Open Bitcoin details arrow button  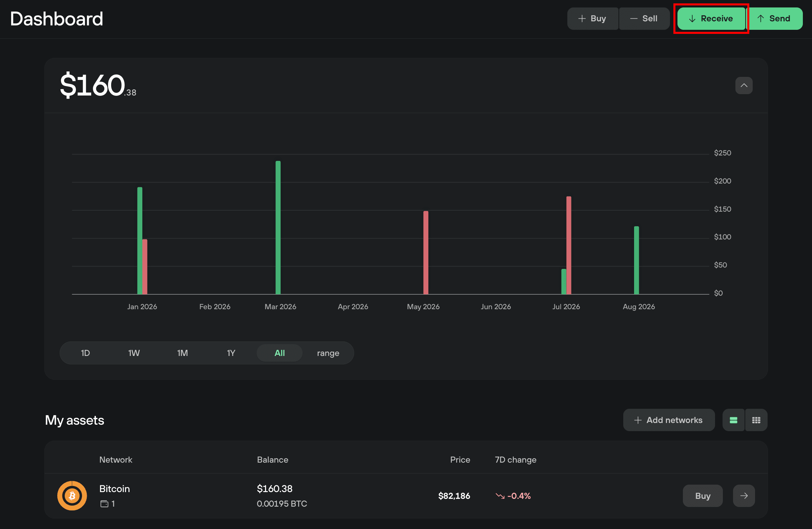[x=744, y=495]
